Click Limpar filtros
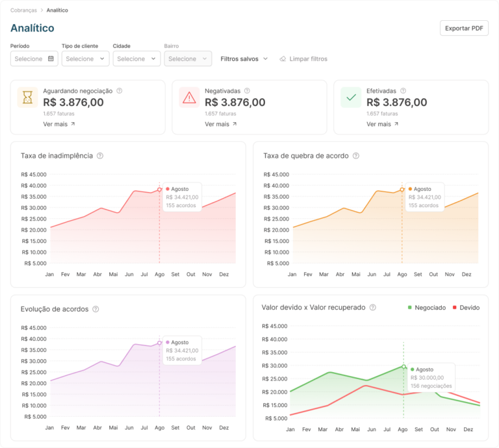This screenshot has height=448, width=499. pos(303,59)
